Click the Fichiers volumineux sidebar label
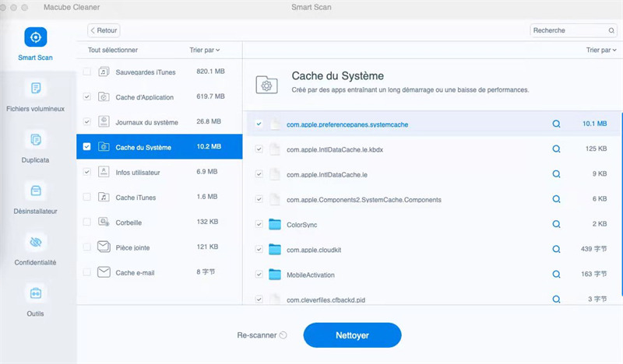This screenshot has width=623, height=364. point(35,109)
